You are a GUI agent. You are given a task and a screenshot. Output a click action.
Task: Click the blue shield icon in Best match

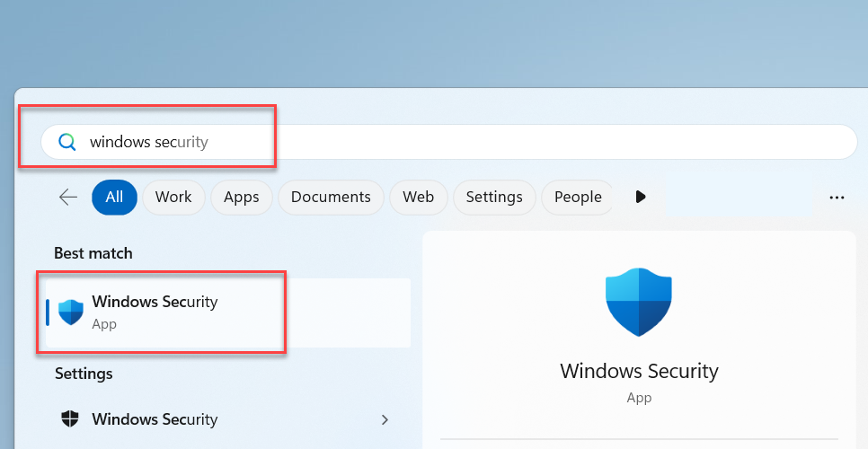(71, 313)
